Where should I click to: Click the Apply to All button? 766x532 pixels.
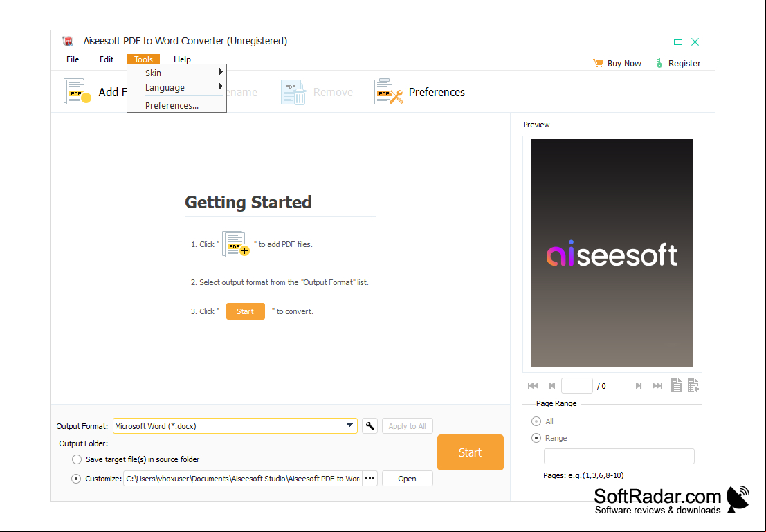(x=408, y=426)
